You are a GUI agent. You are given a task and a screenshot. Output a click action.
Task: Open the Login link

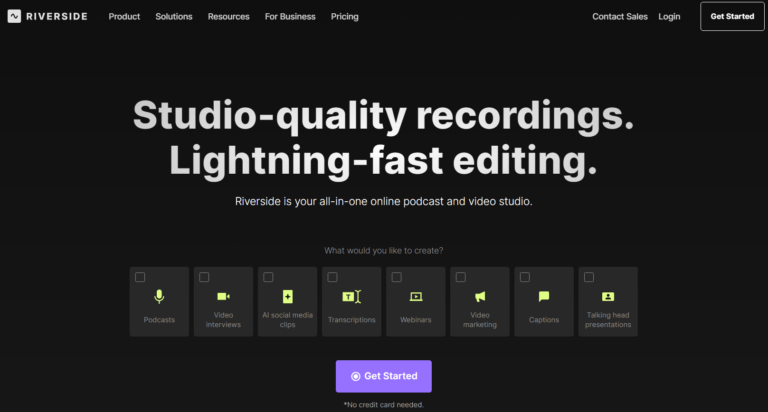tap(669, 17)
